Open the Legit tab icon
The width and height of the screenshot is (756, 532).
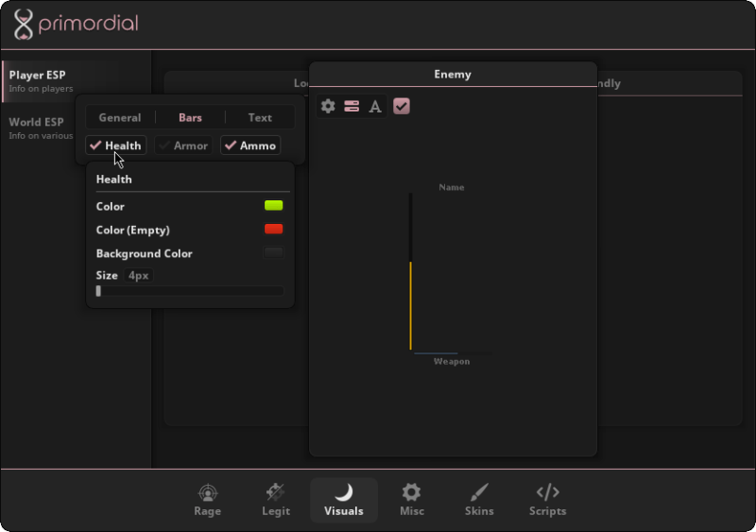[x=276, y=492]
